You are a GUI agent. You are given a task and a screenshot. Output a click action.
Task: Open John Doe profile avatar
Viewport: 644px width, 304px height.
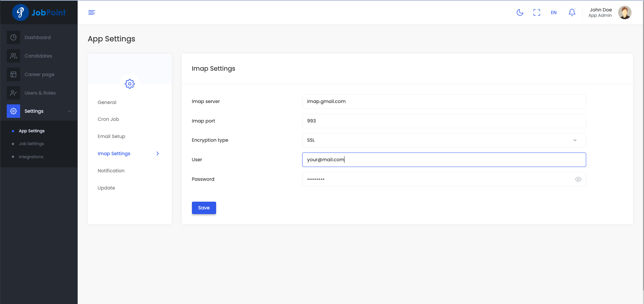[624, 12]
